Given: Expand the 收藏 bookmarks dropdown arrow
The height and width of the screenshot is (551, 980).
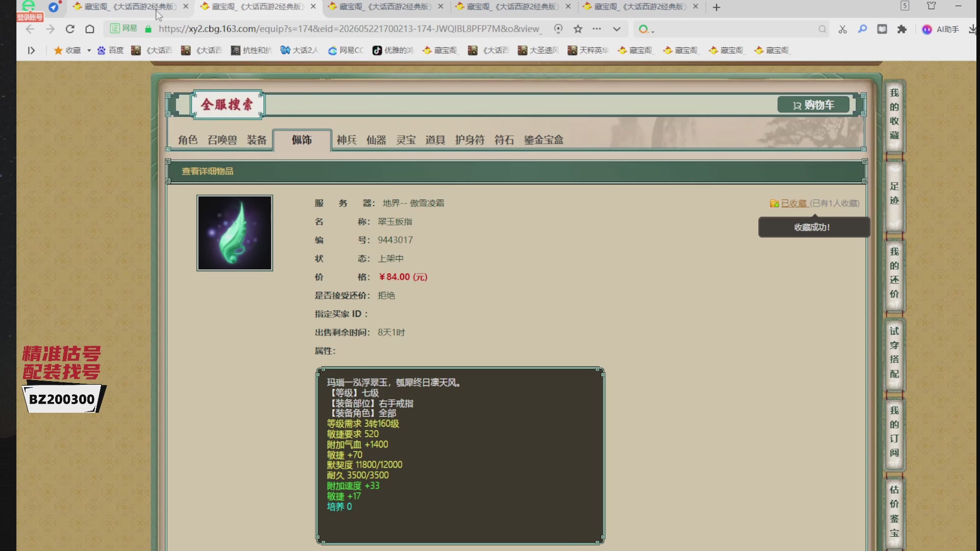Looking at the screenshot, I should (89, 51).
